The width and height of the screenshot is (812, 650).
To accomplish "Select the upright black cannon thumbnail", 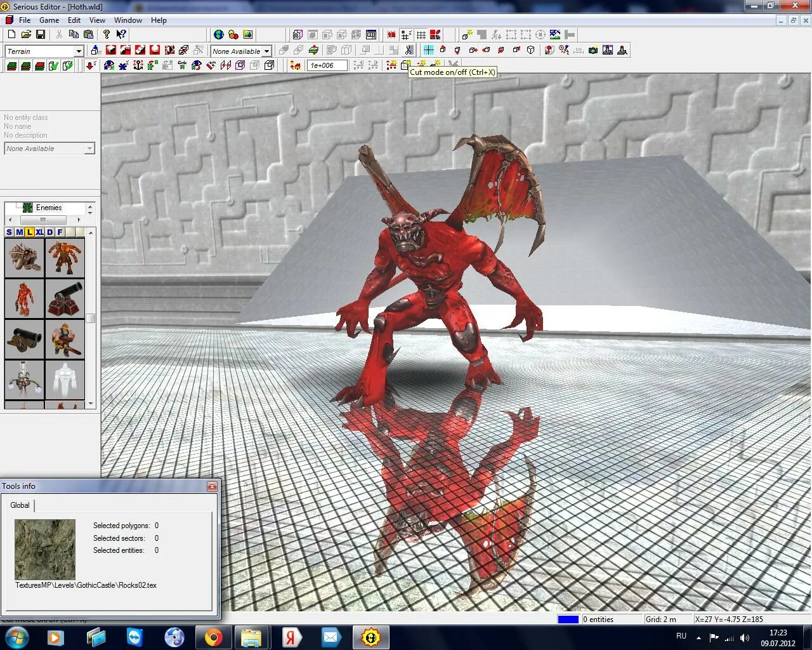I will click(x=65, y=298).
